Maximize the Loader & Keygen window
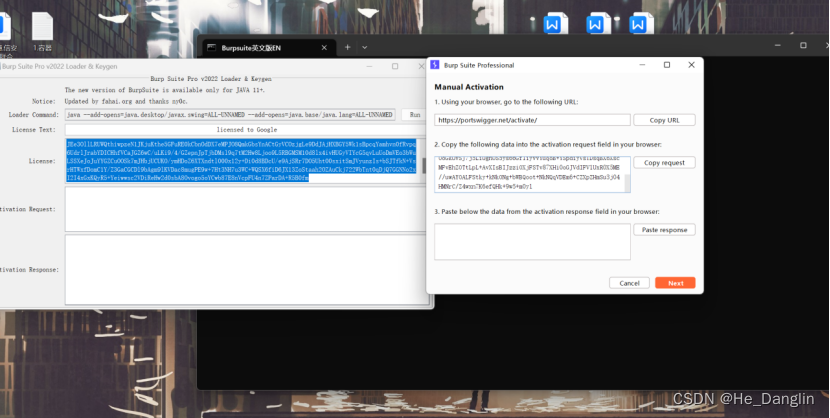 (x=395, y=66)
